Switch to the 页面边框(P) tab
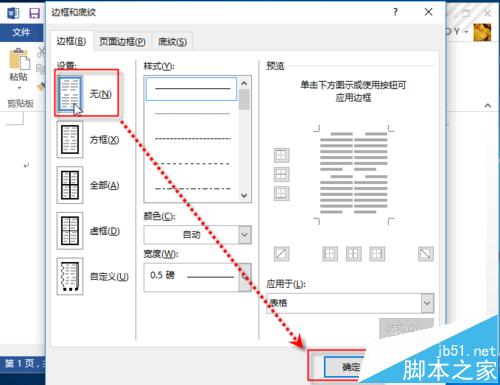Screen dimensions: 500x385 pos(122,42)
